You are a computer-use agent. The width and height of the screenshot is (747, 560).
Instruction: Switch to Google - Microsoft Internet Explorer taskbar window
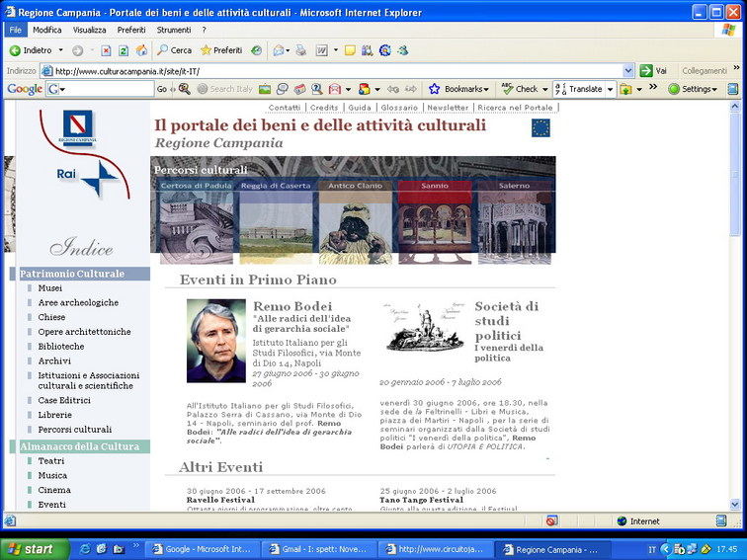202,549
